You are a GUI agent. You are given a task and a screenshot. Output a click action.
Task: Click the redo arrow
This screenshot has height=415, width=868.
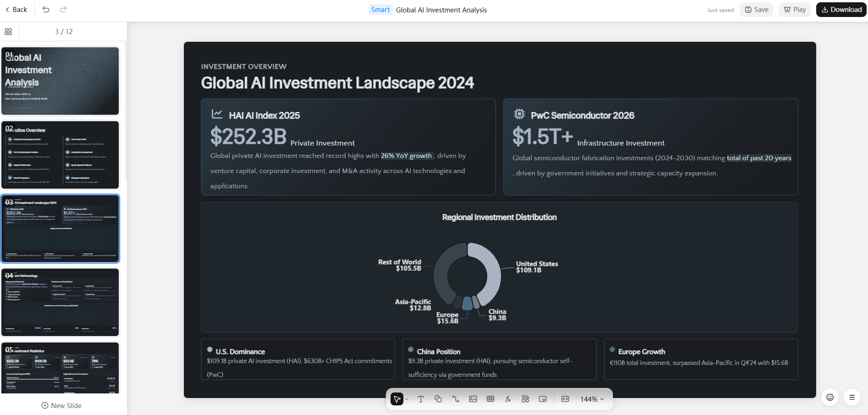pyautogui.click(x=63, y=9)
